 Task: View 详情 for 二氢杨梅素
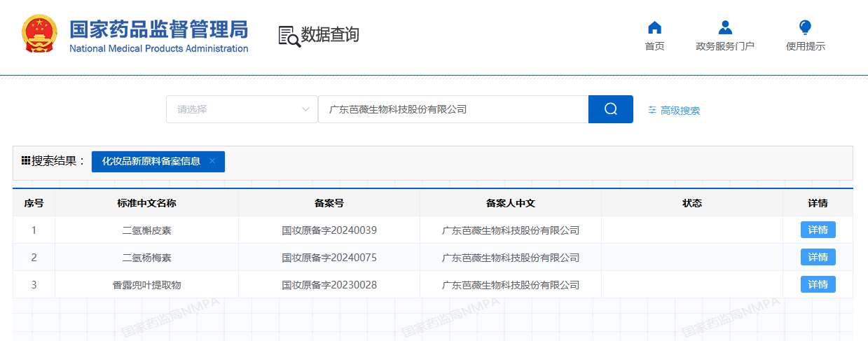pos(818,257)
